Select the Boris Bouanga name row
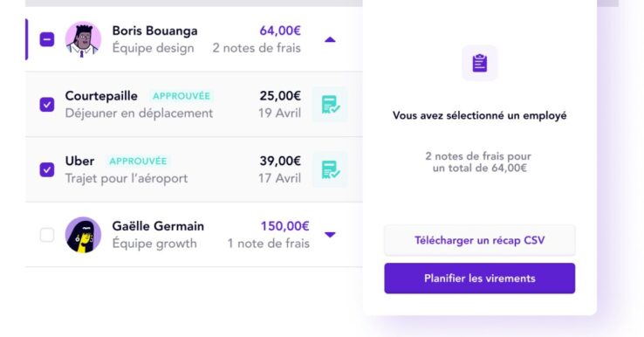Screen dimensions: 644x337 (194, 39)
